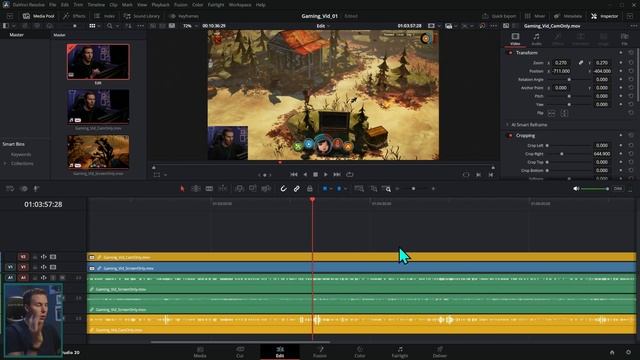Adjust the monitor volume slider
Screen dimensions: 640x360
(x=595, y=189)
